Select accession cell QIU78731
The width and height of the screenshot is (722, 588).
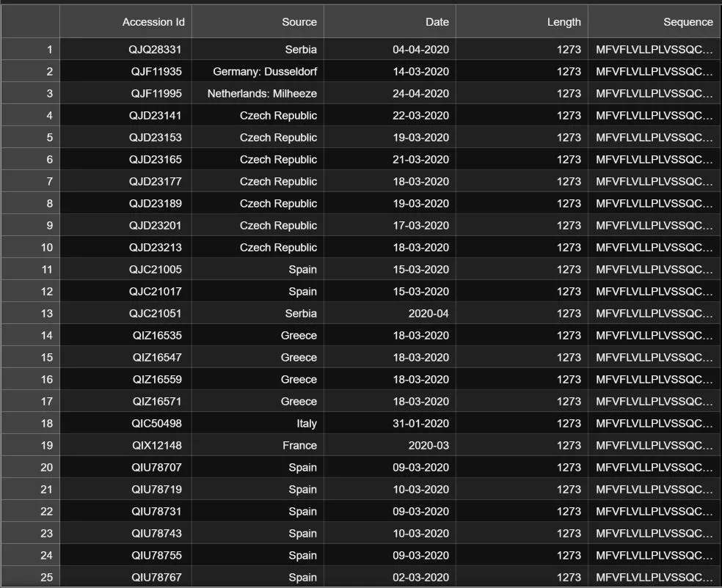coord(125,511)
